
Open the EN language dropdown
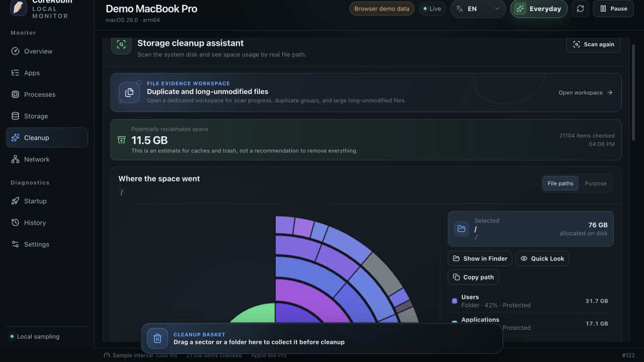coord(478,9)
